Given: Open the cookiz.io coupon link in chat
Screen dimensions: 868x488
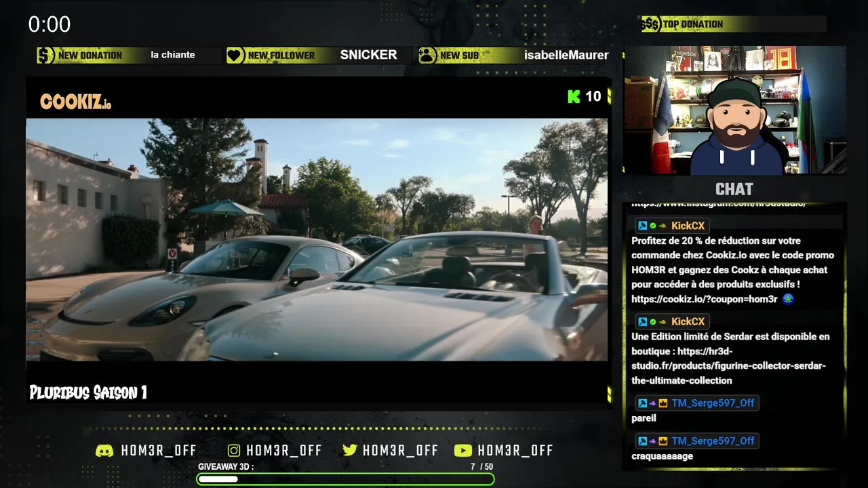Looking at the screenshot, I should [x=704, y=299].
